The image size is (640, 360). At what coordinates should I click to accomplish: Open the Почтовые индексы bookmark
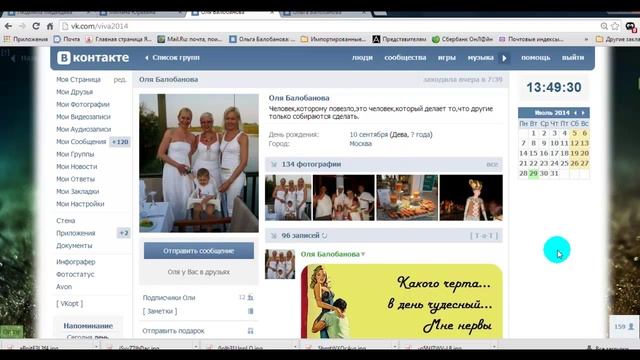tap(531, 39)
